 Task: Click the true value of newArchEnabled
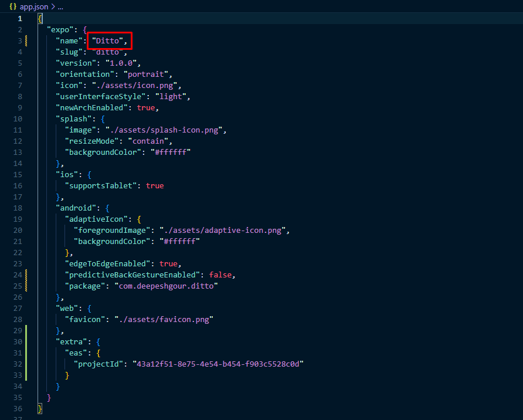[147, 107]
